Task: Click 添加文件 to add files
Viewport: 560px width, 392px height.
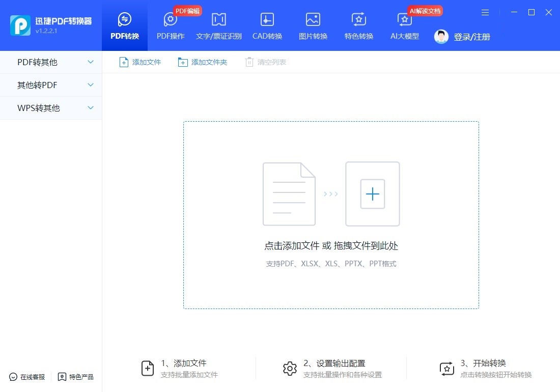Action: click(x=140, y=62)
